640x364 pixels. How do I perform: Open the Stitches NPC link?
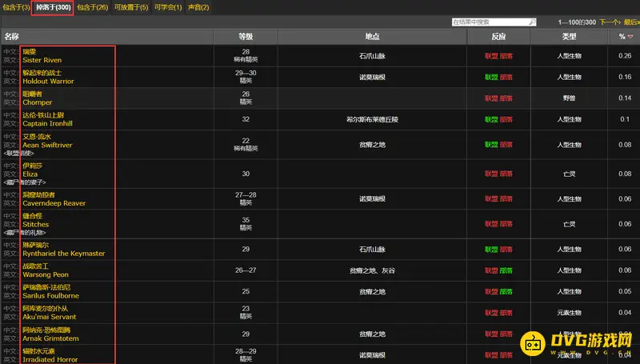point(35,225)
